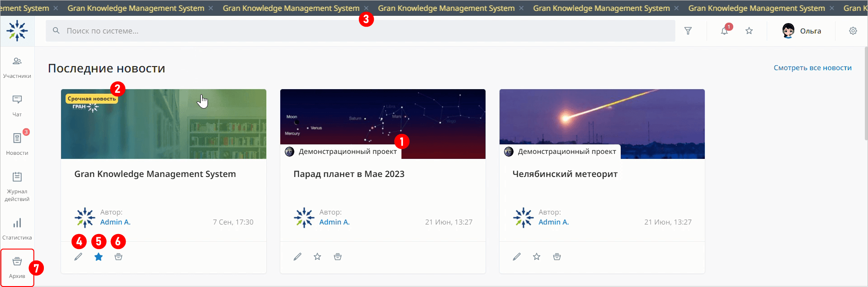Click Демонстрационный проект label on Парад планет card
The image size is (868, 287).
(348, 152)
